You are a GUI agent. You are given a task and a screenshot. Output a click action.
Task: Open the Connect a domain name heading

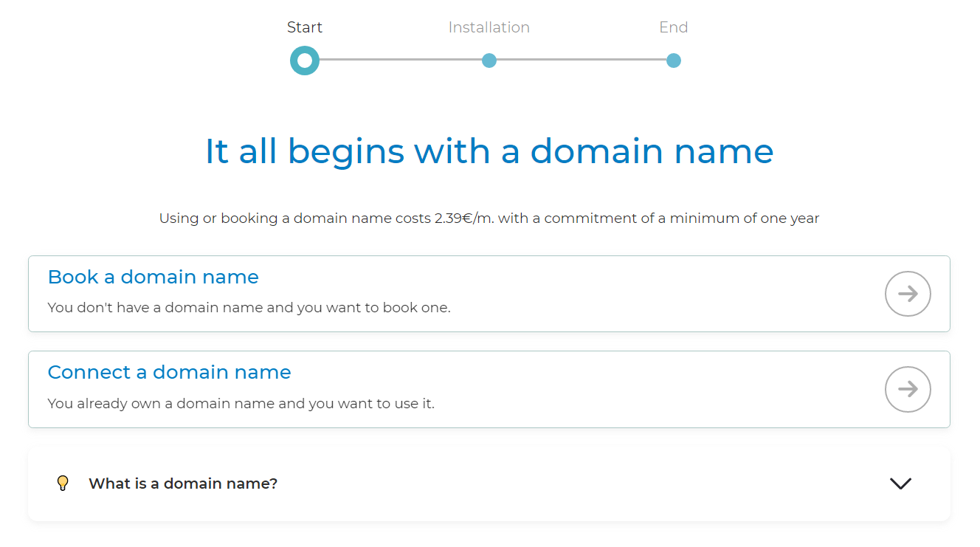pyautogui.click(x=170, y=372)
